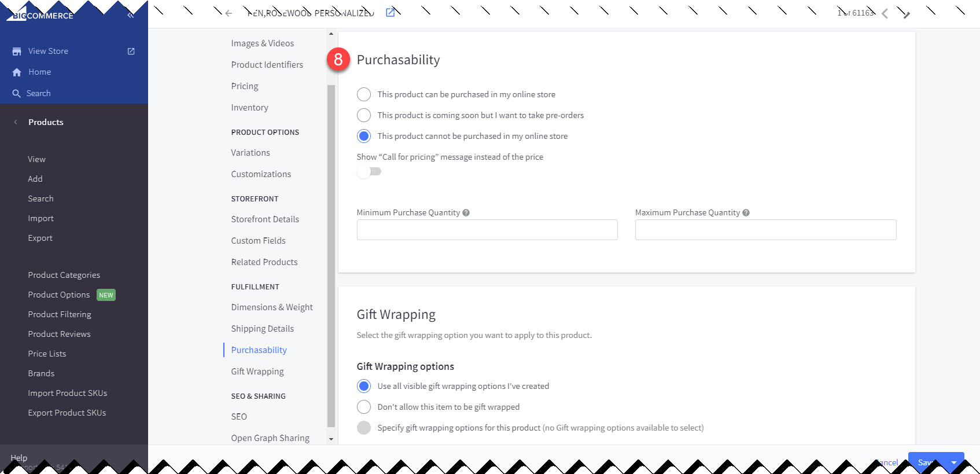This screenshot has height=474, width=980.
Task: Jump to Related Products section
Action: pos(264,262)
